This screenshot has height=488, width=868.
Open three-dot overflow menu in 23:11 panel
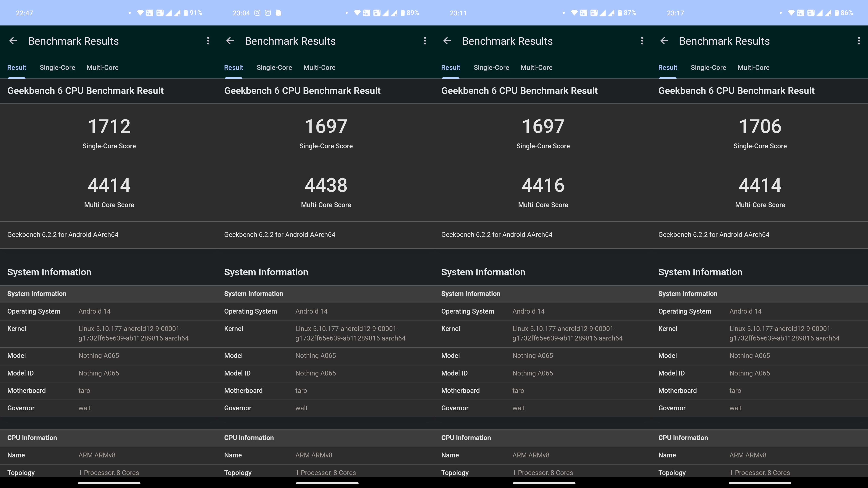642,41
